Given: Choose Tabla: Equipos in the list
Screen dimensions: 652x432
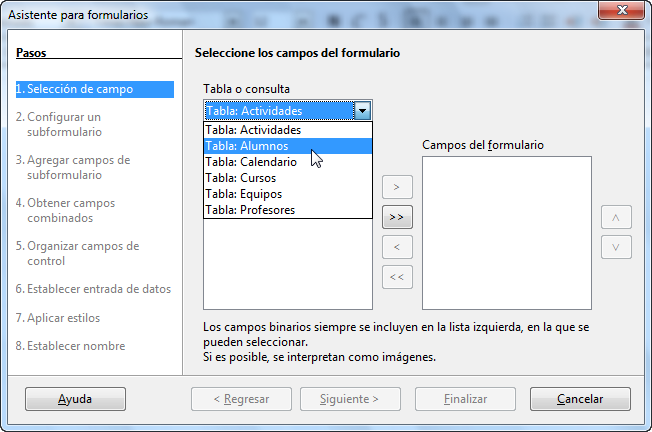Looking at the screenshot, I should (288, 194).
